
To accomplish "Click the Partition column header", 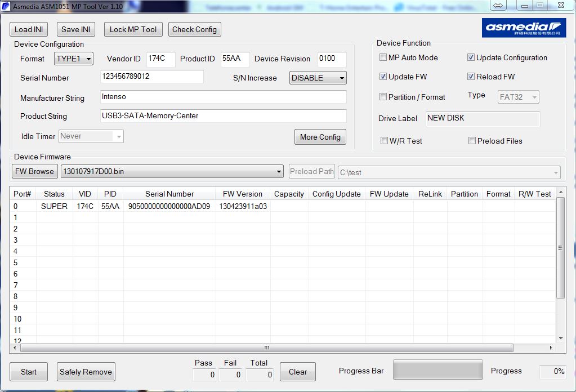I will [465, 194].
